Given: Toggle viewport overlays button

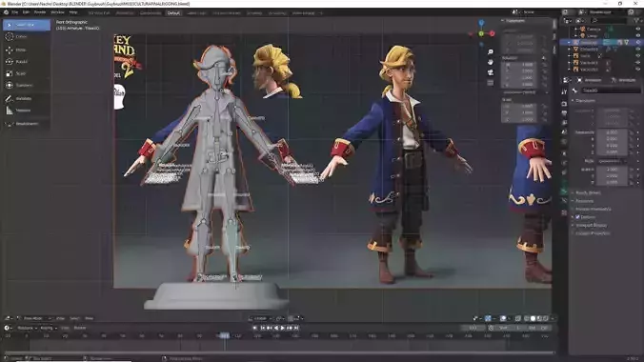Looking at the screenshot, I should (504, 318).
